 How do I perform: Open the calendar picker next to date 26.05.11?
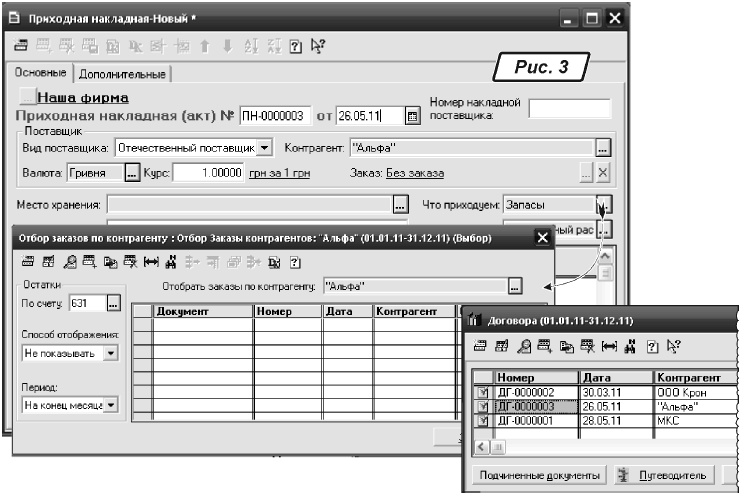pos(412,117)
